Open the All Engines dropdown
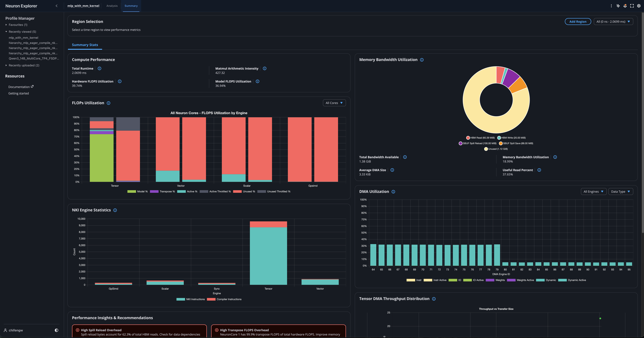The width and height of the screenshot is (644, 338). point(594,191)
